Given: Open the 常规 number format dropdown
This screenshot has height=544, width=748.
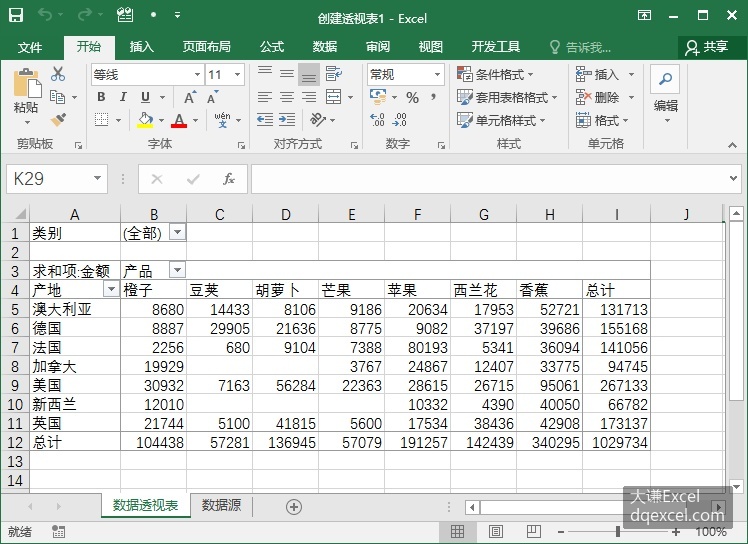Looking at the screenshot, I should click(437, 74).
